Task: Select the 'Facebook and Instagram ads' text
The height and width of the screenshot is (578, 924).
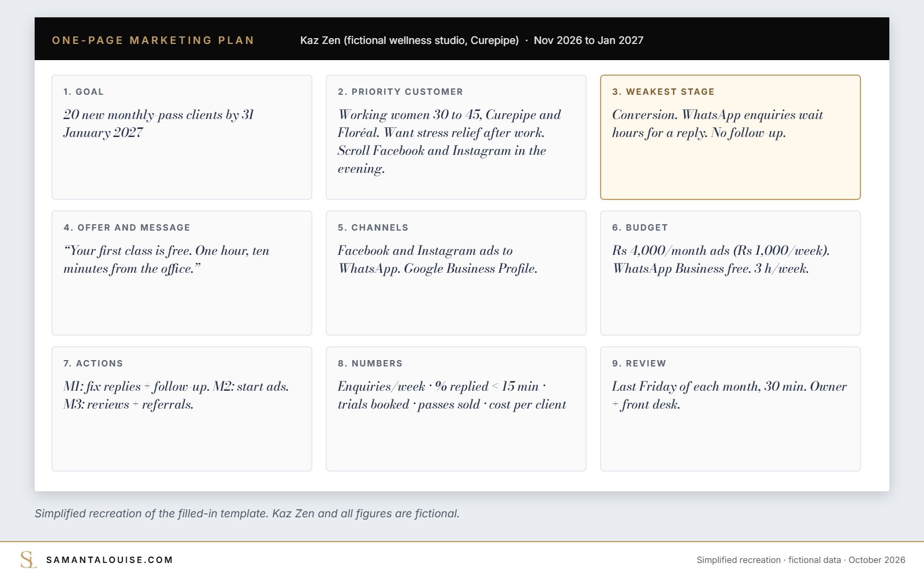Action: [438, 260]
